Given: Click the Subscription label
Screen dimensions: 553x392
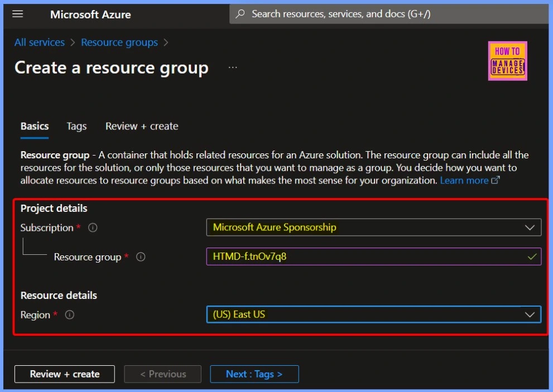Looking at the screenshot, I should 47,228.
